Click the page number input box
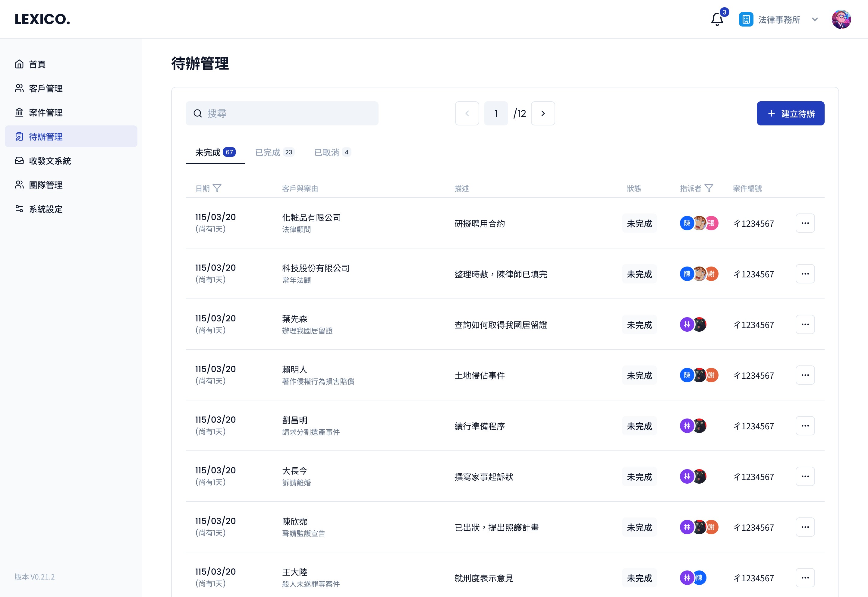 coord(496,113)
